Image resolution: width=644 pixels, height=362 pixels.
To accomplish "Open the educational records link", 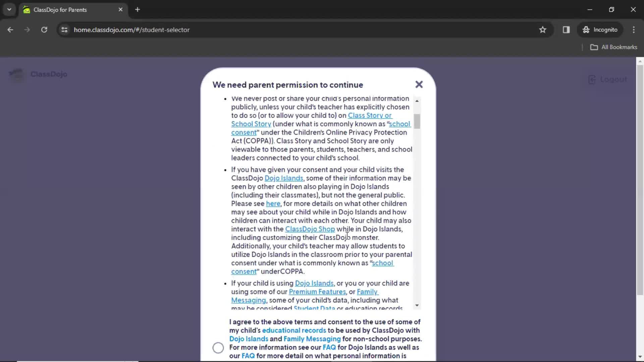I will point(294,330).
